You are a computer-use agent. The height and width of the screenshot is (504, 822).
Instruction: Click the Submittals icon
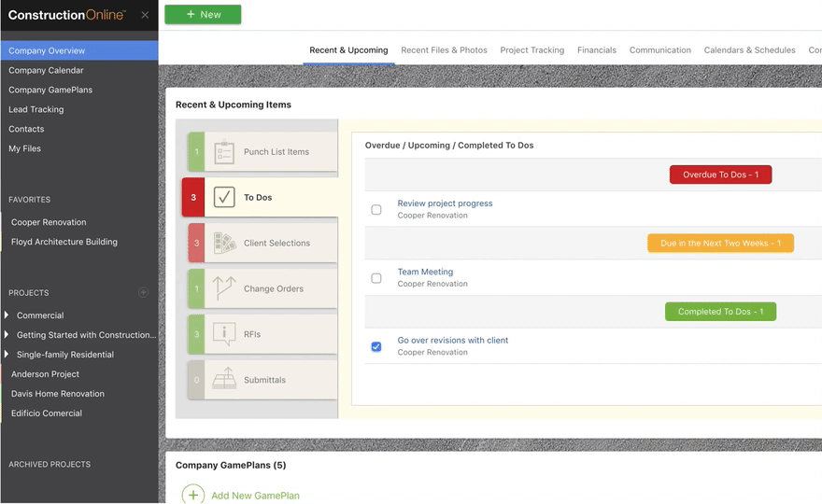pos(224,378)
